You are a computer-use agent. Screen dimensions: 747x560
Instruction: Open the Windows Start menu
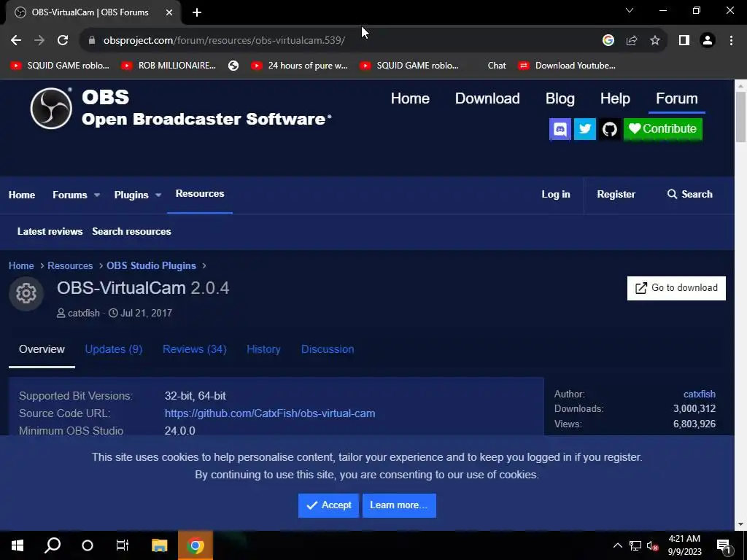tap(18, 545)
